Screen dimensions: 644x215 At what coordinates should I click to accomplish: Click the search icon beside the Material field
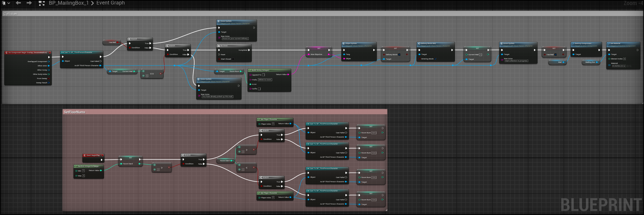[631, 66]
